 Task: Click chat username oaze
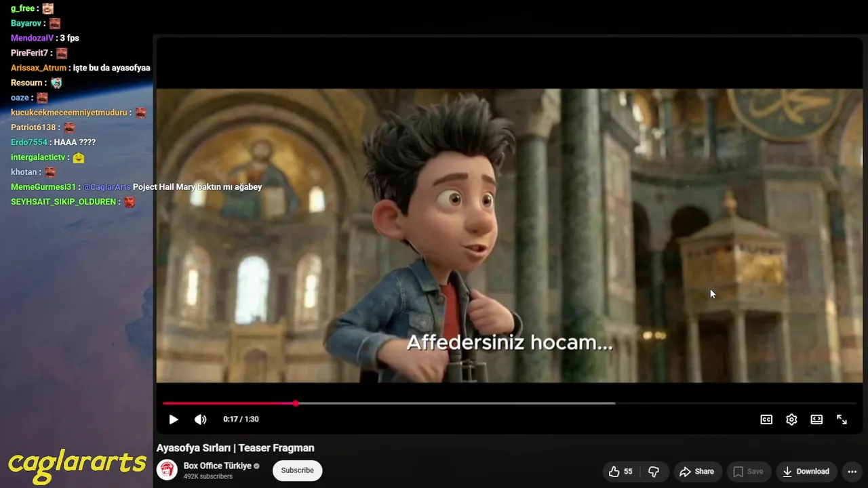click(20, 98)
